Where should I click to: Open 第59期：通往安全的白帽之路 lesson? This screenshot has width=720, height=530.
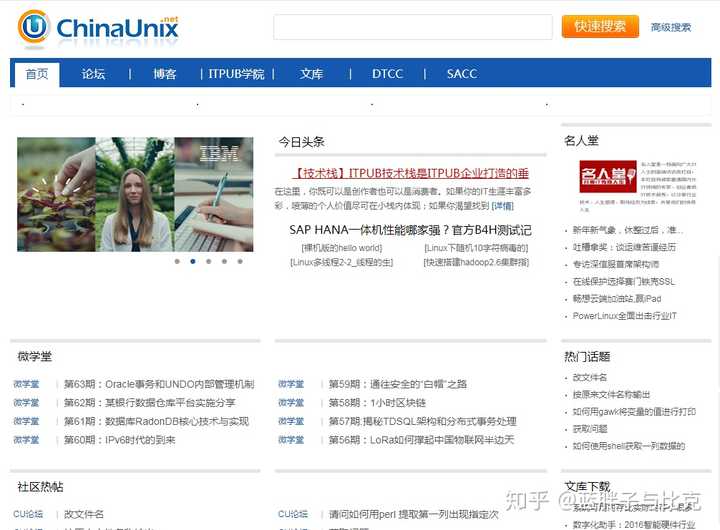pyautogui.click(x=398, y=384)
